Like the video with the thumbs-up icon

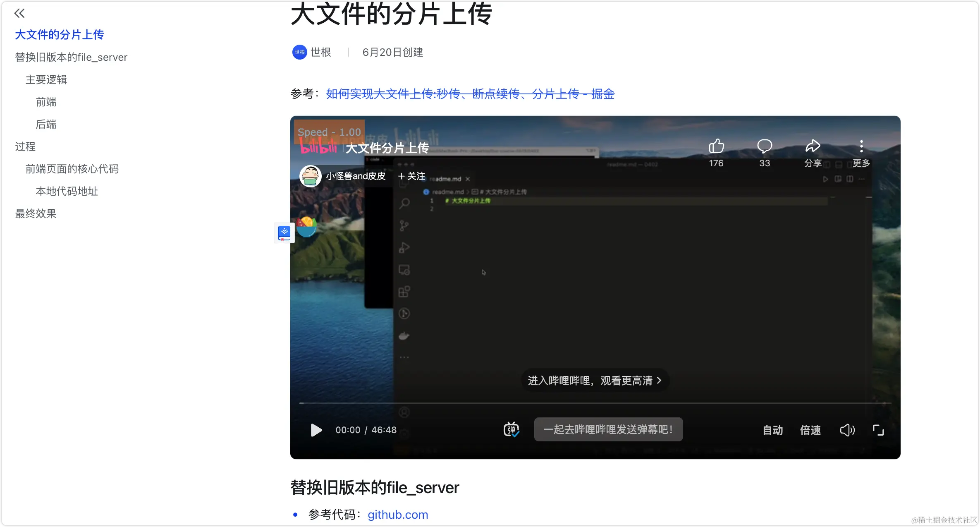[x=716, y=146]
